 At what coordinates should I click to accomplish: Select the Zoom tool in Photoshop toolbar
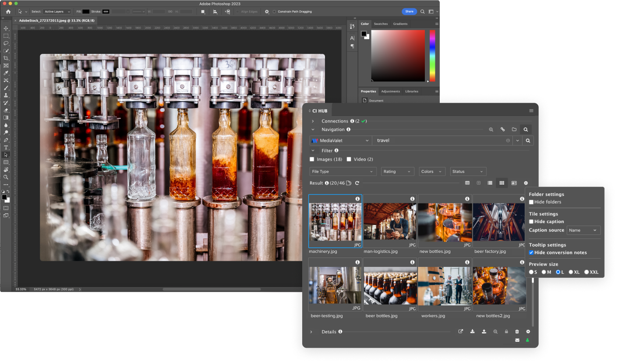pos(6,177)
